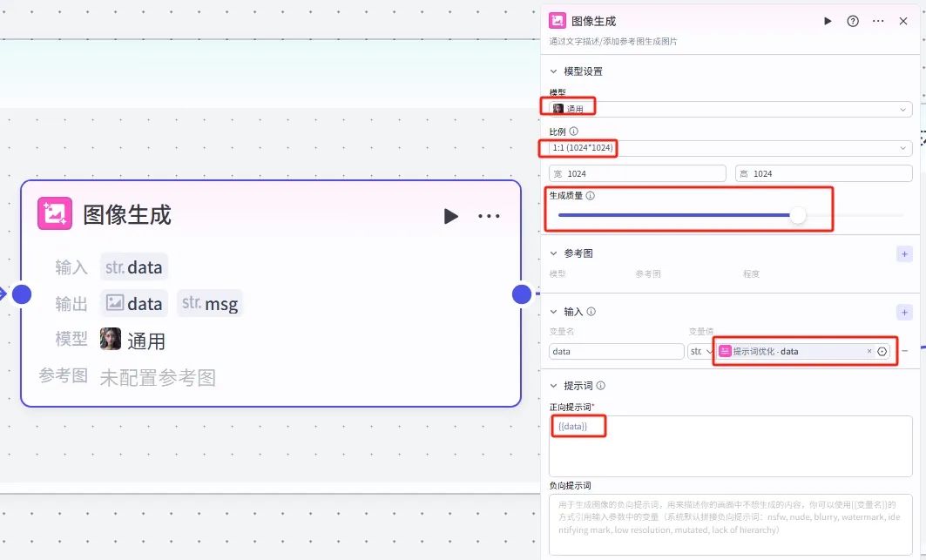Run the 图像生成 node on canvas
Image resolution: width=926 pixels, height=560 pixels.
[451, 216]
